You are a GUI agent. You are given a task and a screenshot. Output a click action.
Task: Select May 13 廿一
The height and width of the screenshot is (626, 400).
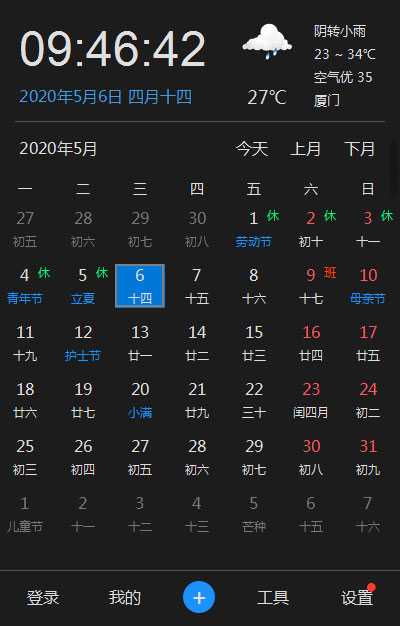pos(140,343)
